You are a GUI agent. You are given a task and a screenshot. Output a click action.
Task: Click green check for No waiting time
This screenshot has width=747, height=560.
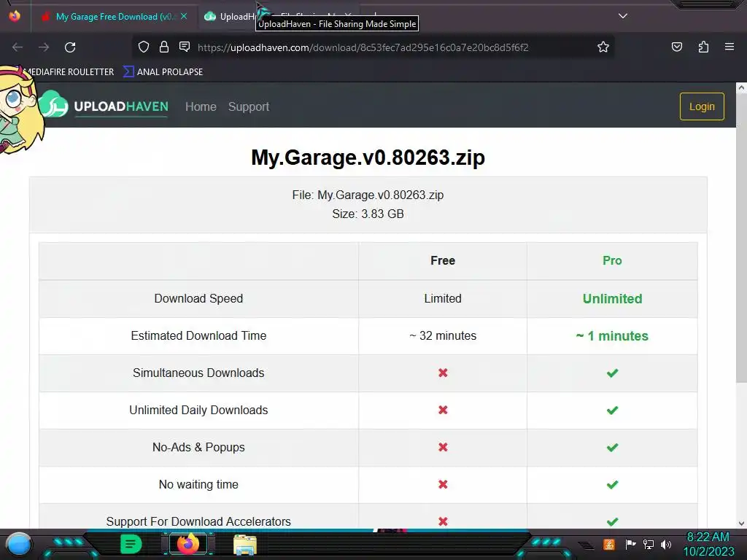(x=612, y=484)
